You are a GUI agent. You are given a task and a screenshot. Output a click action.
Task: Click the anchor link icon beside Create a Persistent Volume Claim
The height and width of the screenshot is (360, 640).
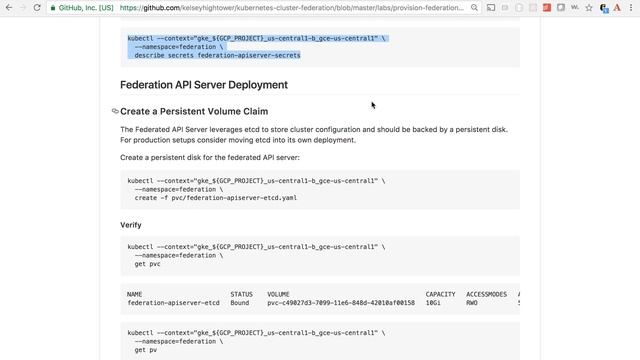tap(115, 111)
